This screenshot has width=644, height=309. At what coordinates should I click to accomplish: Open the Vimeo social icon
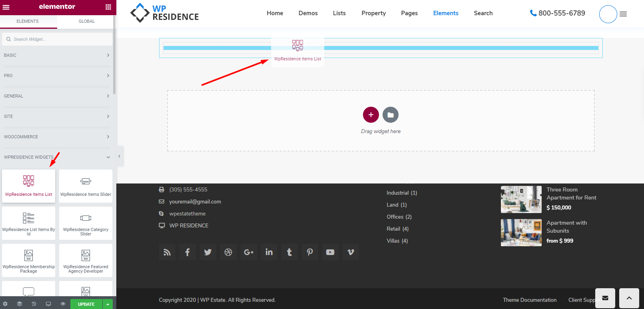tap(351, 252)
